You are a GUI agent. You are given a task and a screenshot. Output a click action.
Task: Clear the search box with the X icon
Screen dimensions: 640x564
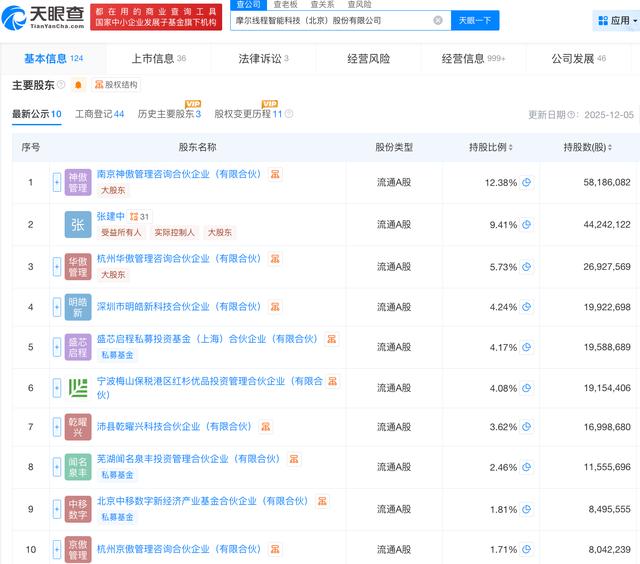click(x=438, y=20)
